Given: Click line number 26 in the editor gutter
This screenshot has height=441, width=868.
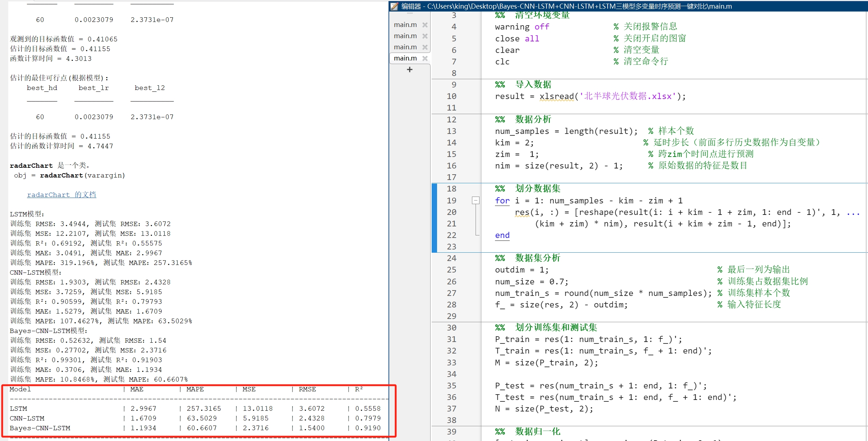Looking at the screenshot, I should [x=451, y=282].
